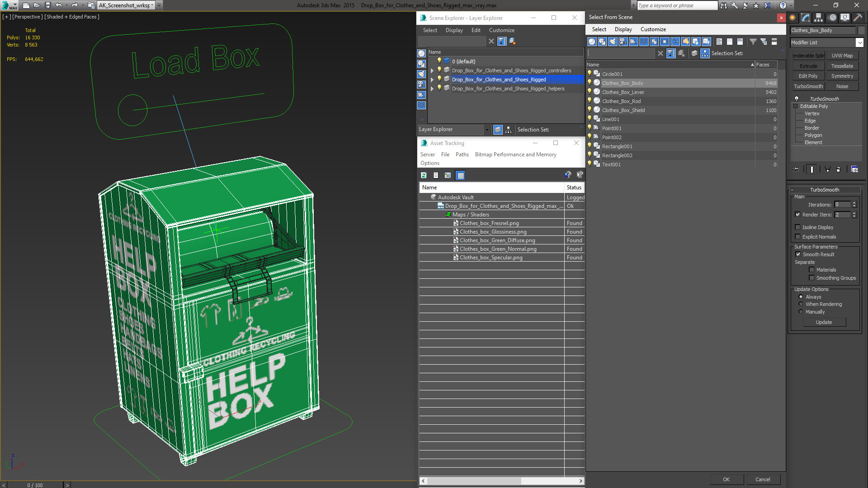
Task: Open Scene Explorer Customize menu
Action: [501, 30]
